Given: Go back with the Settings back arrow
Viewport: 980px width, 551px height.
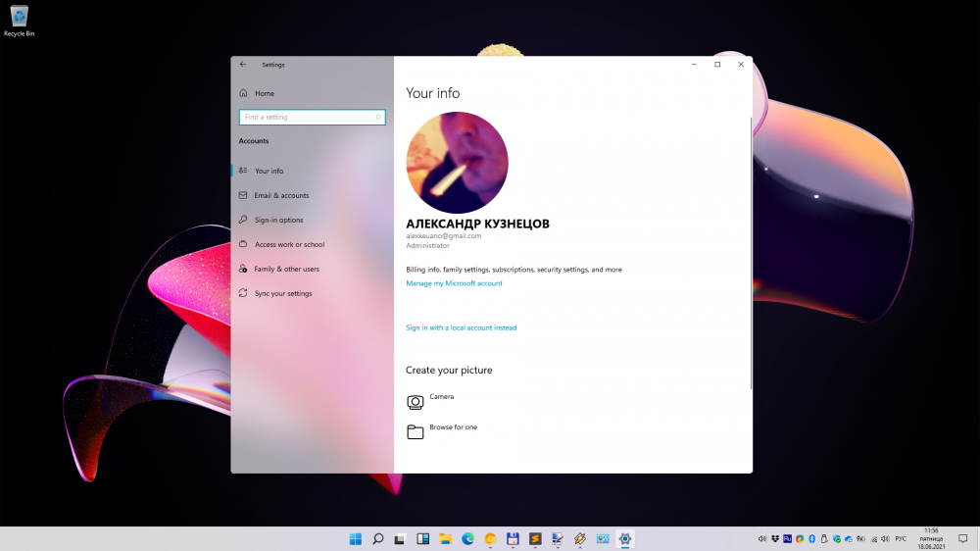Looking at the screenshot, I should tap(242, 64).
